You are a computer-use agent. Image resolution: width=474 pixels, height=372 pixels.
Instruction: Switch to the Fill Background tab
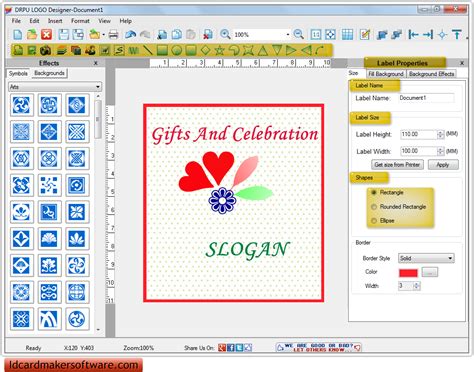tap(386, 74)
